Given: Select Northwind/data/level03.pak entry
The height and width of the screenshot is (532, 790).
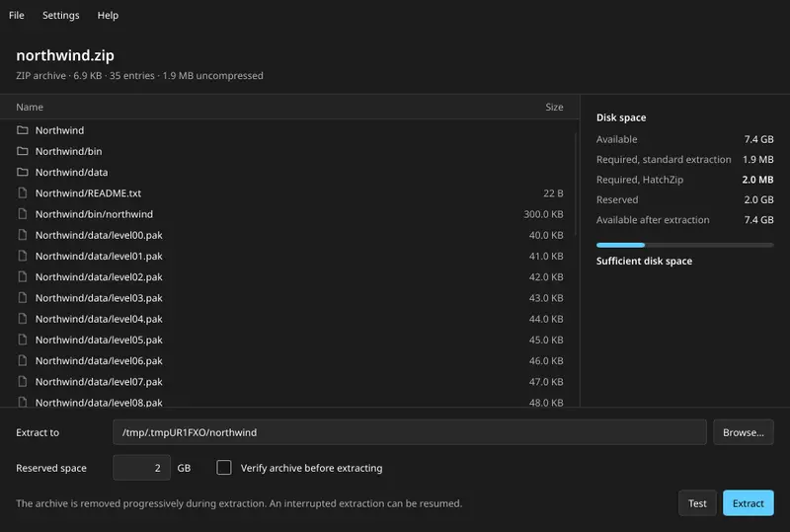Looking at the screenshot, I should (289, 298).
